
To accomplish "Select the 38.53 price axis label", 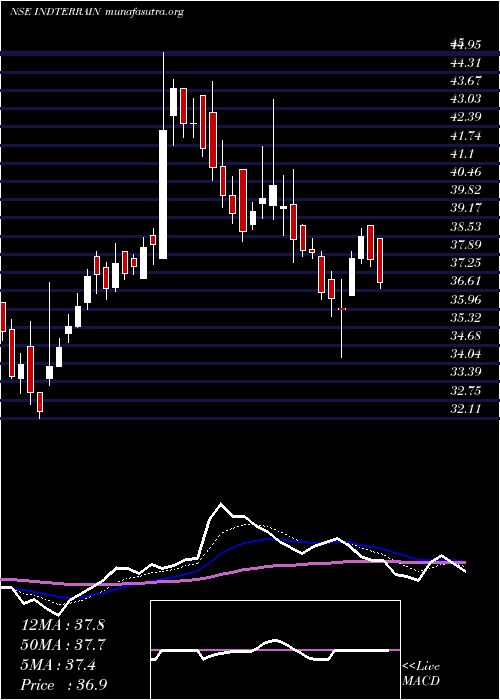I will pos(465,227).
